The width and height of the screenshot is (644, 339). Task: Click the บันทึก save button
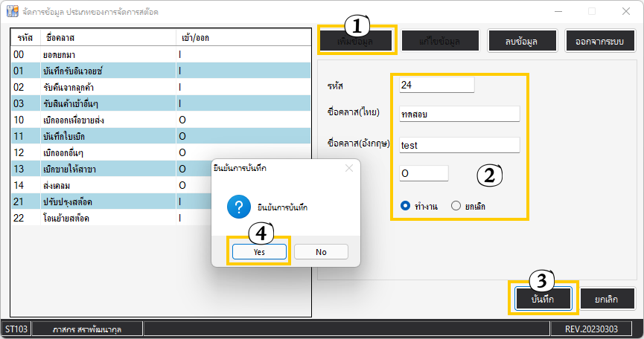543,299
